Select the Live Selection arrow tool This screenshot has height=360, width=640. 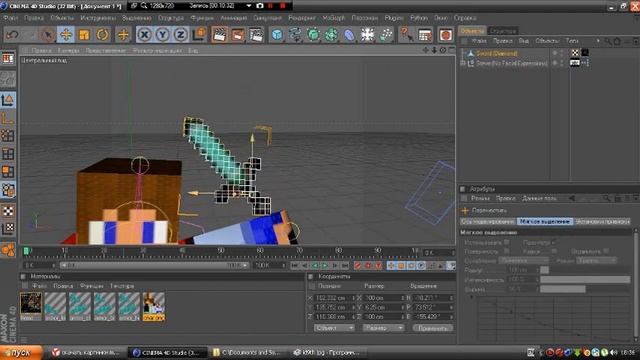(x=48, y=35)
